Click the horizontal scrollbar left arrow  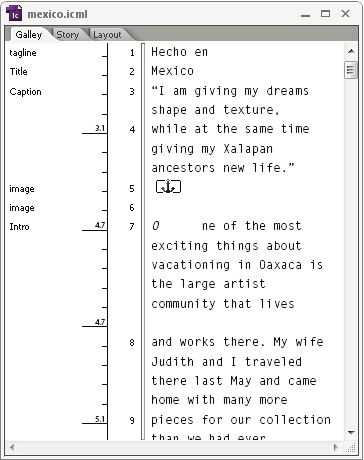12,447
